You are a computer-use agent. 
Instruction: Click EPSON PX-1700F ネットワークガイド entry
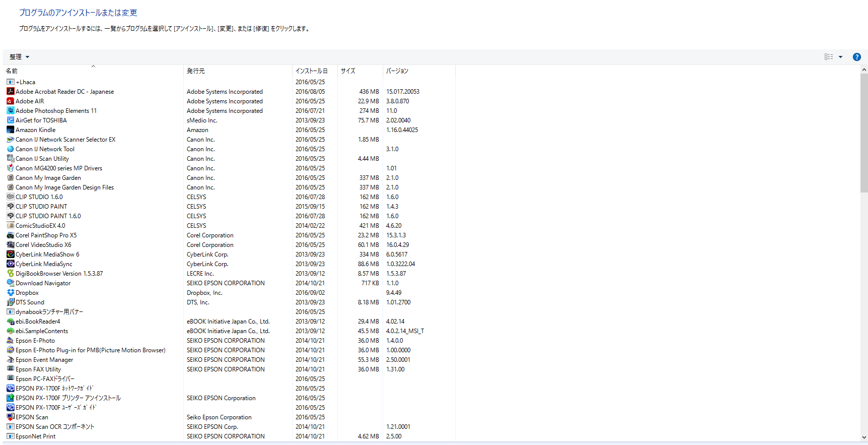tap(54, 389)
